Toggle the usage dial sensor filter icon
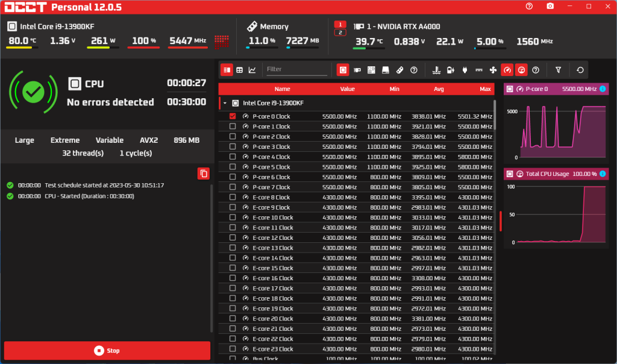The width and height of the screenshot is (617, 364). click(x=521, y=70)
